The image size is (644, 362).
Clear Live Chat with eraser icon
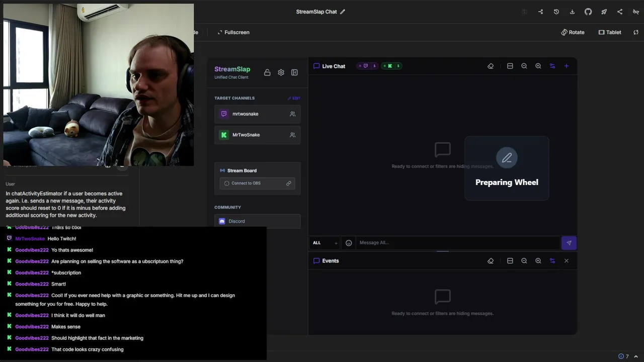click(491, 66)
